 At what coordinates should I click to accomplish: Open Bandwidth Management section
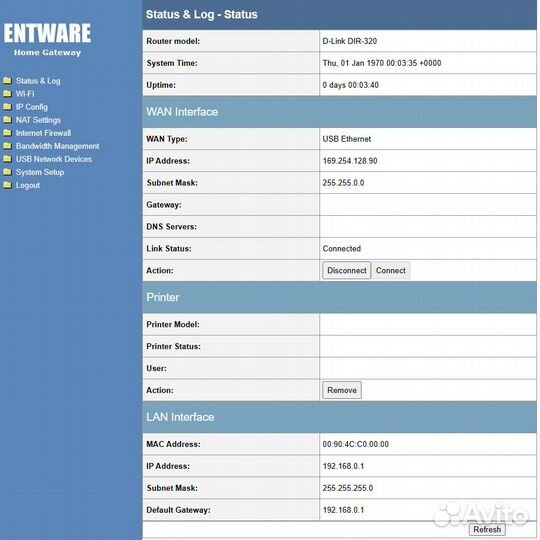[58, 146]
